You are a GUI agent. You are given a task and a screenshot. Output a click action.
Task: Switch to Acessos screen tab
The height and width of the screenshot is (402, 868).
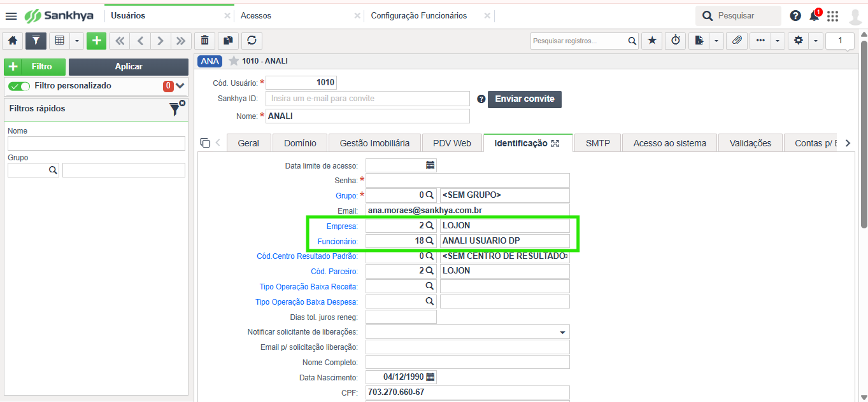(256, 15)
